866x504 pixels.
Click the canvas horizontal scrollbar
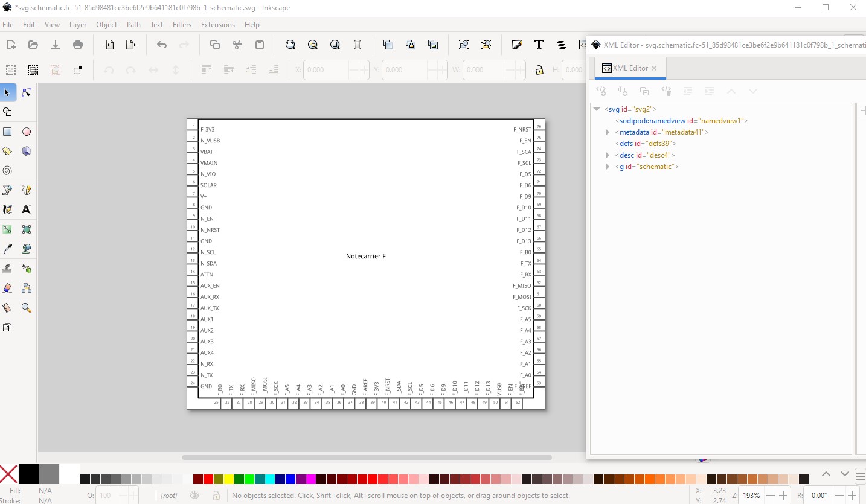coord(367,458)
